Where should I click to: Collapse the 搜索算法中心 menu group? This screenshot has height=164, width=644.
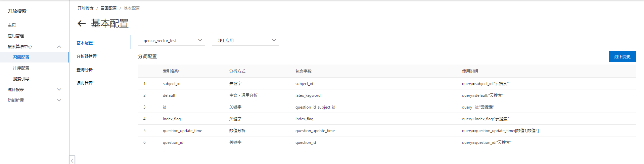pos(59,46)
